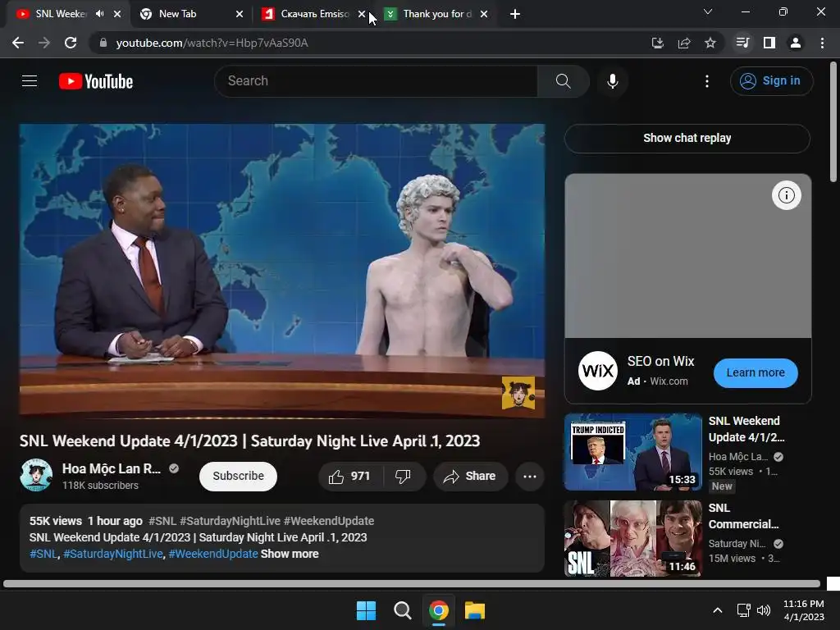This screenshot has width=840, height=630.
Task: Play Trump Indicted SNL Weekend Update thumbnail
Action: coord(633,452)
